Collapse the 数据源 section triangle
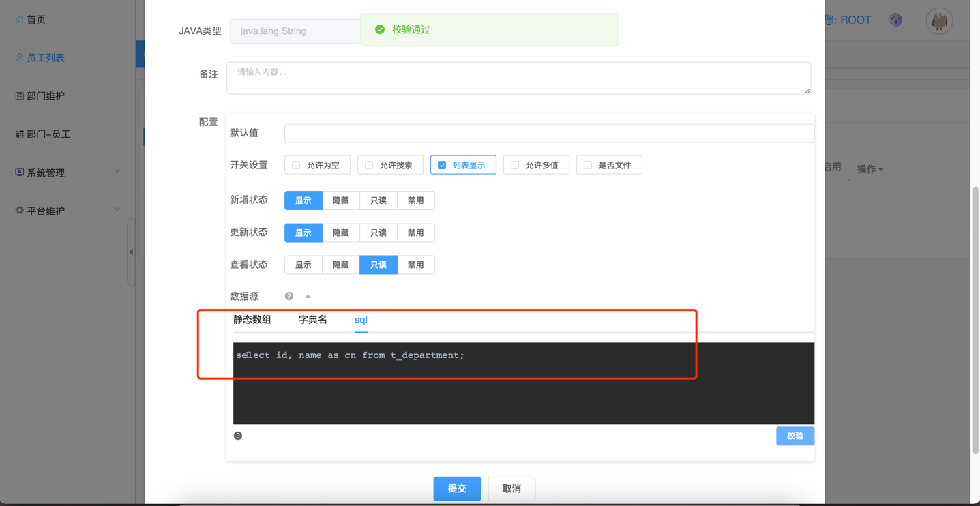Viewport: 980px width, 506px height. [308, 296]
